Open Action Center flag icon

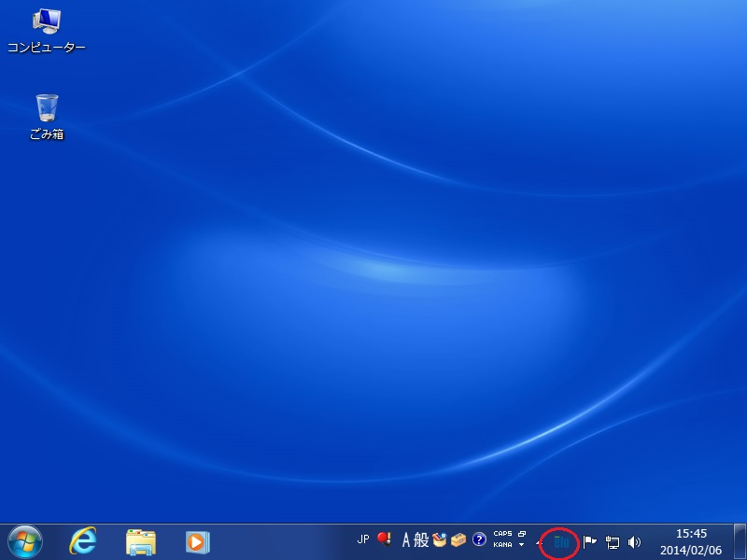coord(589,541)
